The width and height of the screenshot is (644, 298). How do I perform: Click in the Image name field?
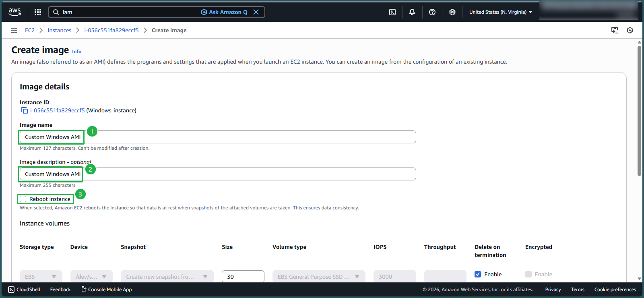[x=218, y=137]
